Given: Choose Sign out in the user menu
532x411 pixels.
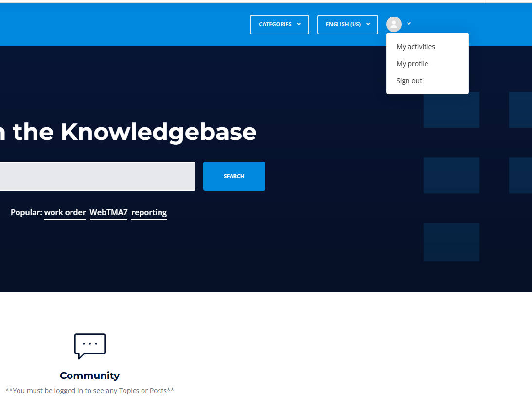Looking at the screenshot, I should tap(409, 81).
